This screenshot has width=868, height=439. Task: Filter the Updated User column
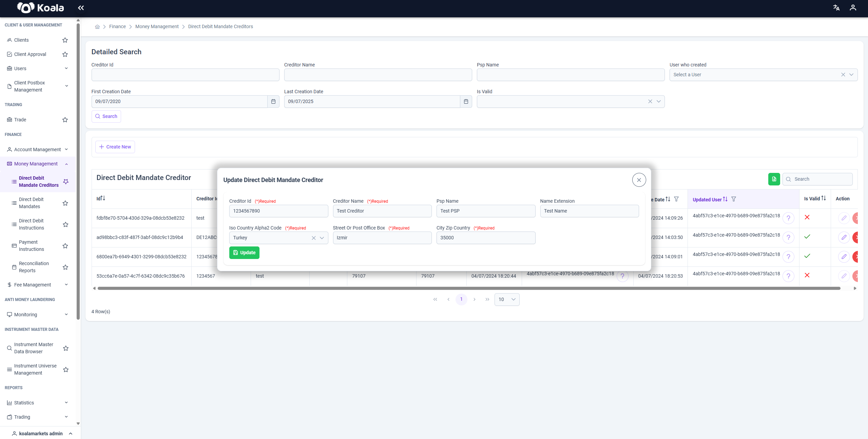(734, 199)
